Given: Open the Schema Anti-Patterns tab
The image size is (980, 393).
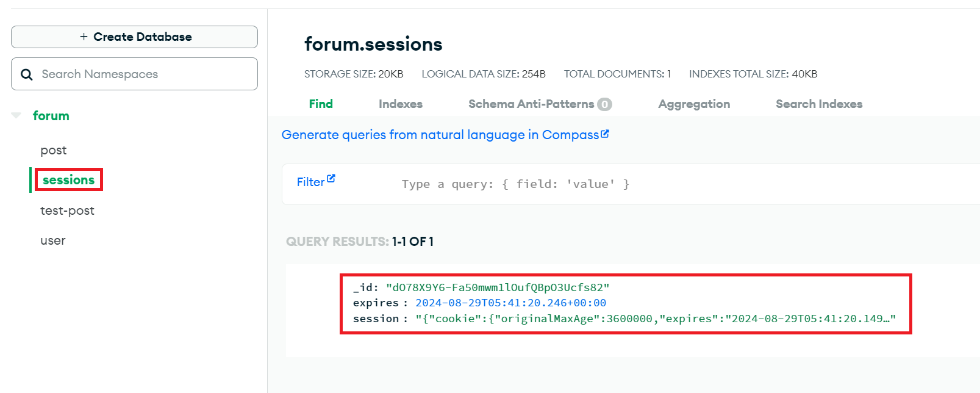Looking at the screenshot, I should tap(531, 104).
